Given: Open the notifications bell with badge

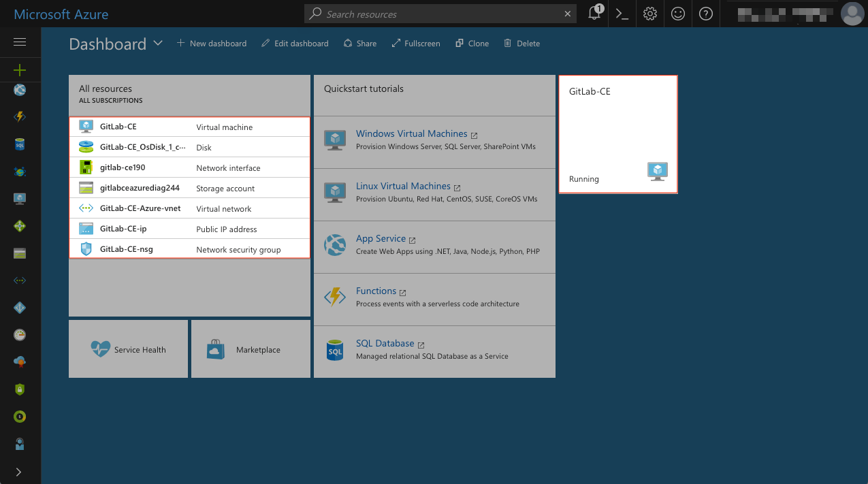Looking at the screenshot, I should (x=593, y=14).
